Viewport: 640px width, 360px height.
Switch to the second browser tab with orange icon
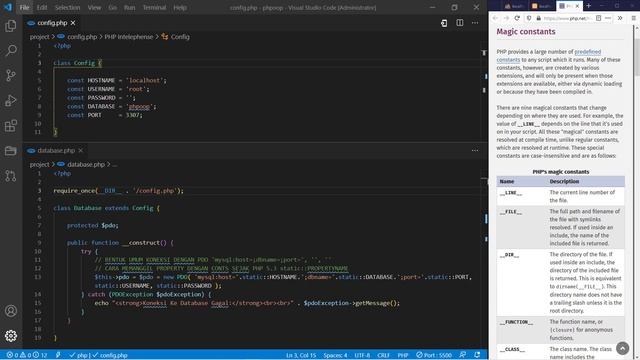coord(541,6)
